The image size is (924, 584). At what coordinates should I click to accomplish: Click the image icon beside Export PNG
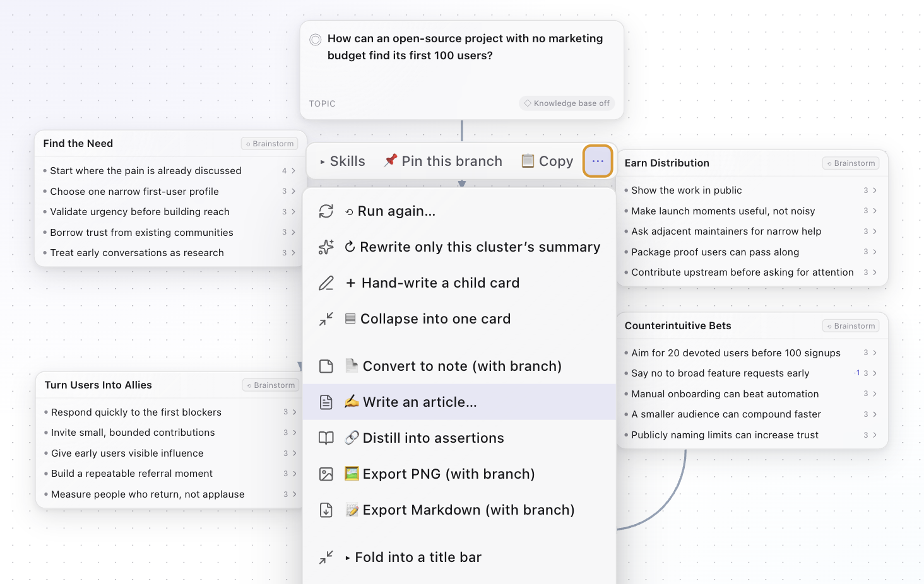pyautogui.click(x=326, y=474)
